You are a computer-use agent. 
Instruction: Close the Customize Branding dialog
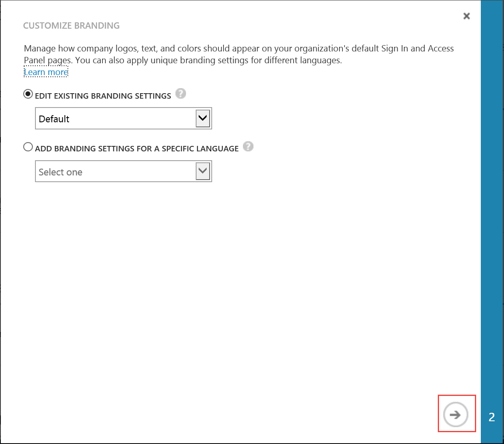tap(466, 16)
